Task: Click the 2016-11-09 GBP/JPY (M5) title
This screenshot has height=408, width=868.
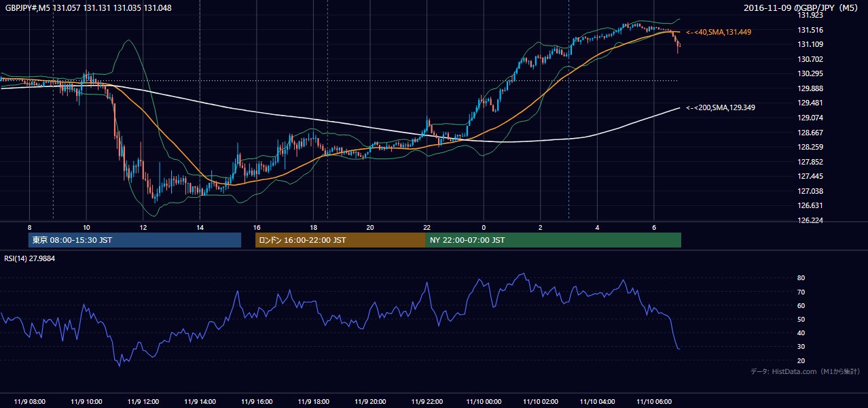Action: (802, 8)
